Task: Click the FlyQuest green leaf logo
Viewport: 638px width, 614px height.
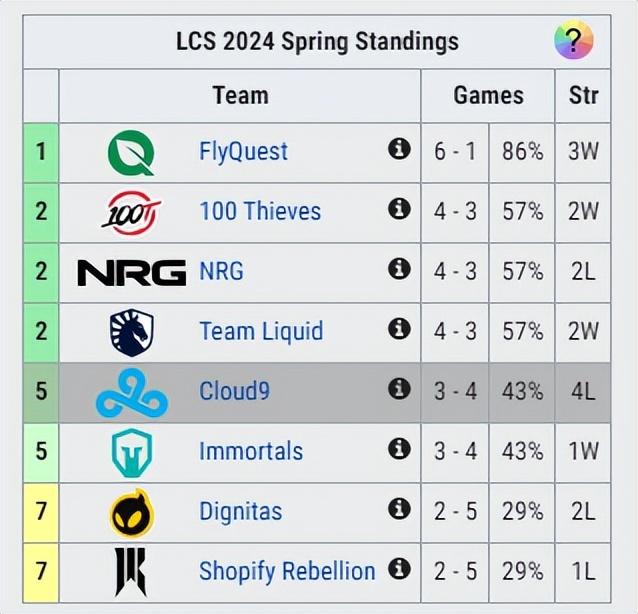Action: 131,153
